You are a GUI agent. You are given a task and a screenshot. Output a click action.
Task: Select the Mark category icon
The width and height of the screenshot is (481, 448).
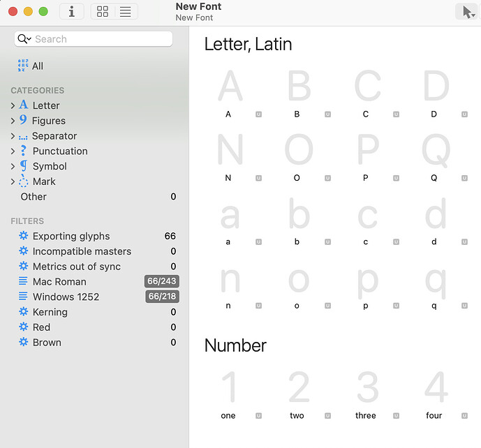(x=24, y=181)
